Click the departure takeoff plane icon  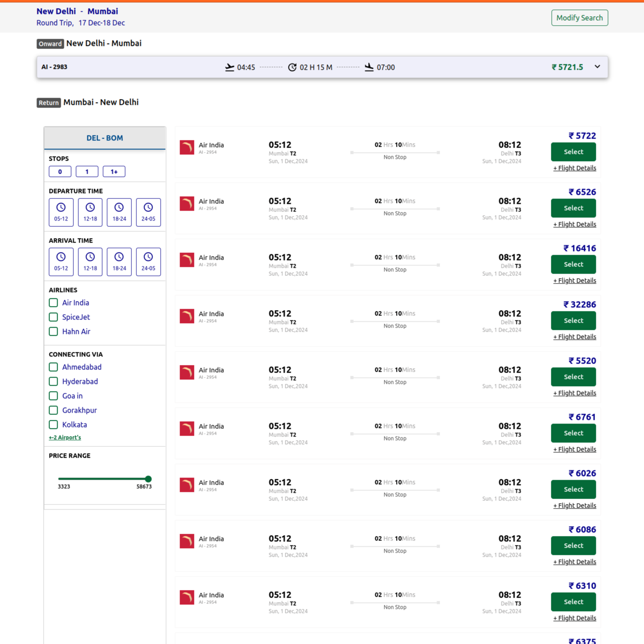230,67
